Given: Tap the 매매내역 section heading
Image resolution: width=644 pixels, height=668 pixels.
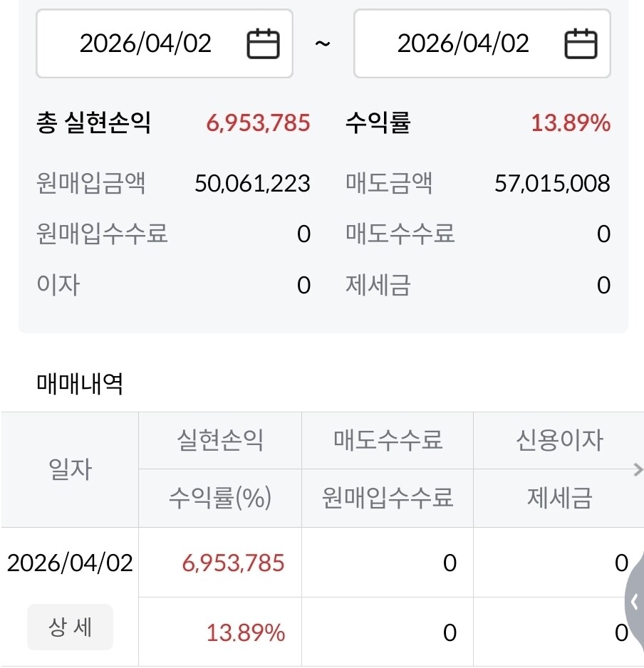Looking at the screenshot, I should point(80,385).
